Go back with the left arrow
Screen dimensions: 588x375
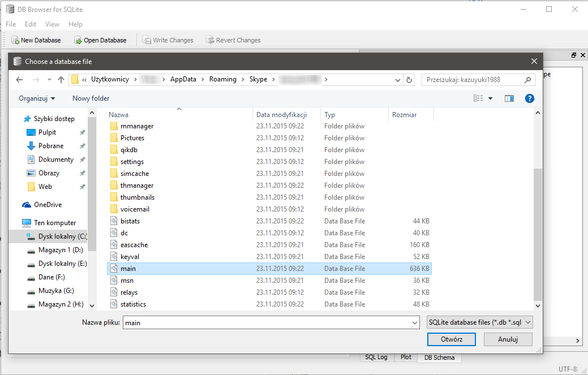[19, 79]
